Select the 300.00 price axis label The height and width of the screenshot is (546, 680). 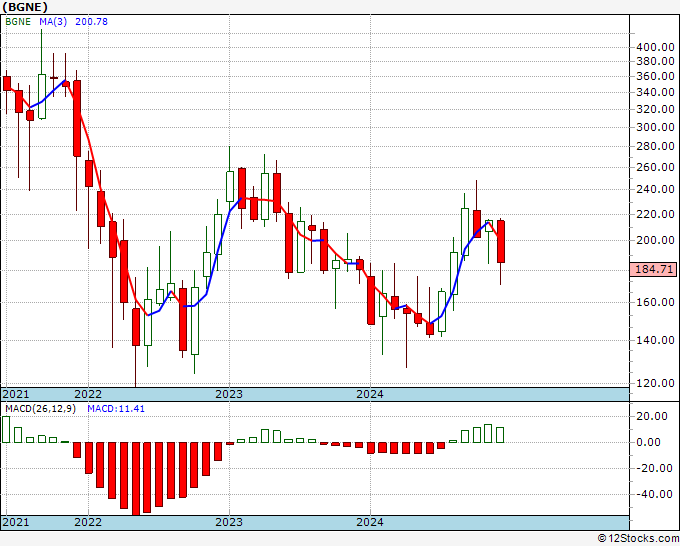(655, 127)
